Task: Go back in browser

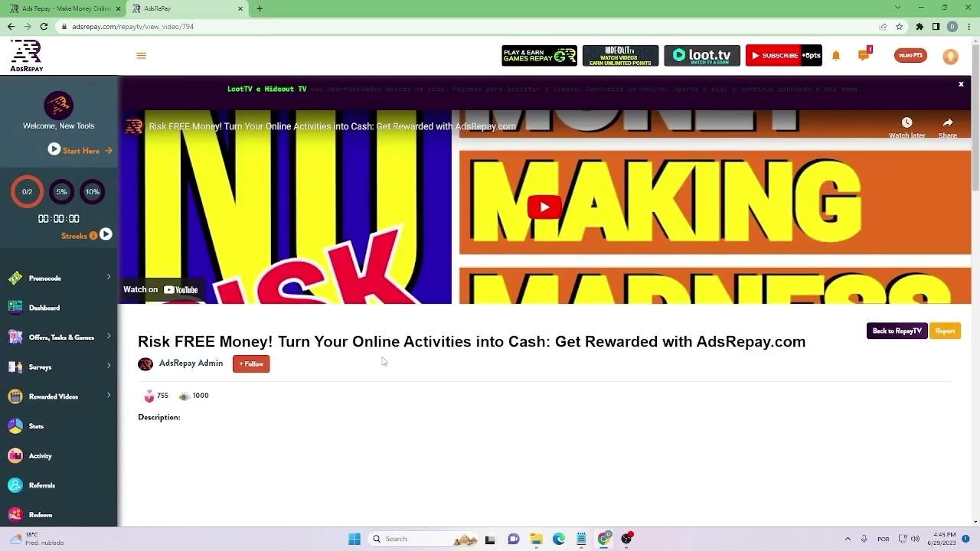Action: (11, 26)
